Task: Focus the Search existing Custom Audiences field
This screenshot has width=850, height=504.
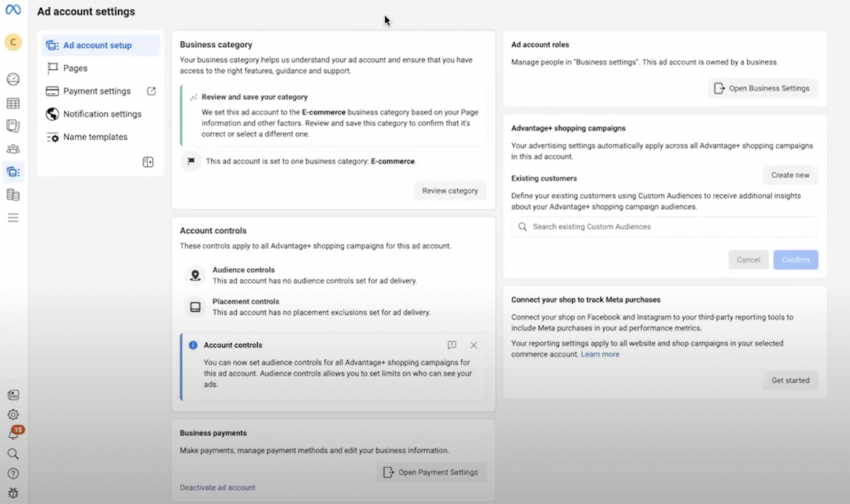Action: (664, 226)
